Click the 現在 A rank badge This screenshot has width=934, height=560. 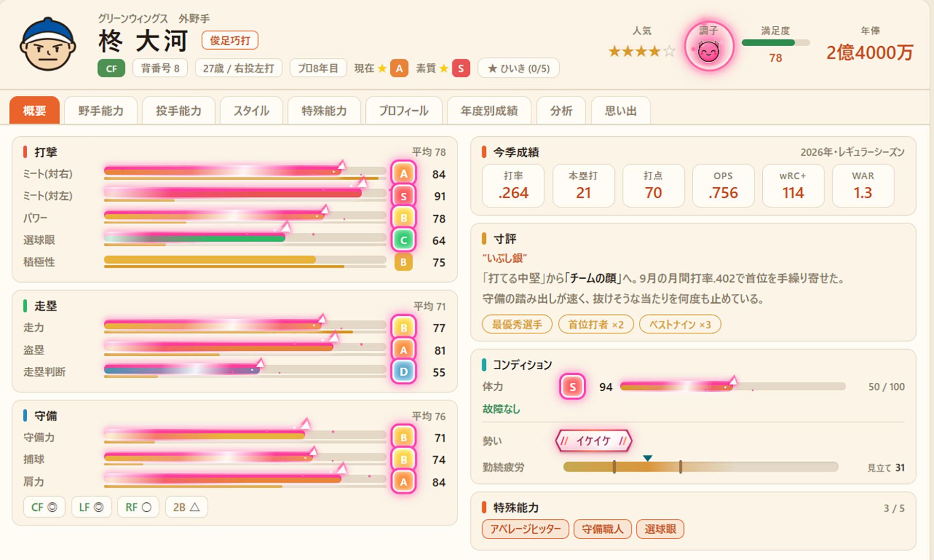399,68
